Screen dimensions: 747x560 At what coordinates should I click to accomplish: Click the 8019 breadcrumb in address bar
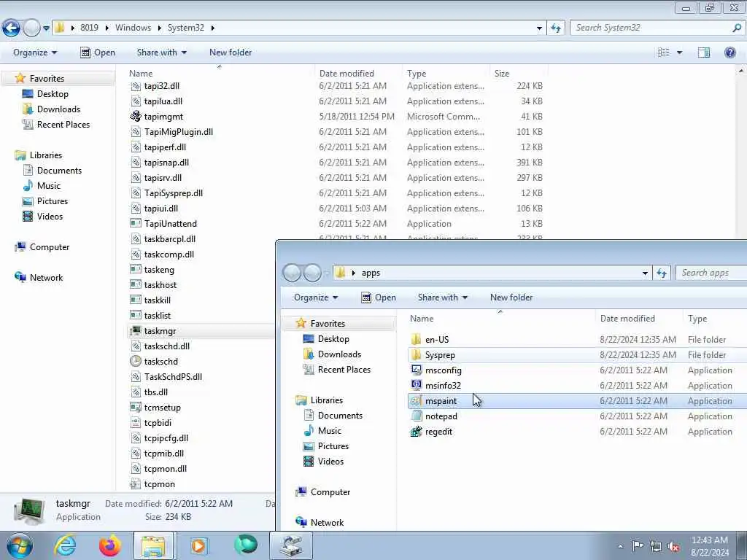[89, 28]
